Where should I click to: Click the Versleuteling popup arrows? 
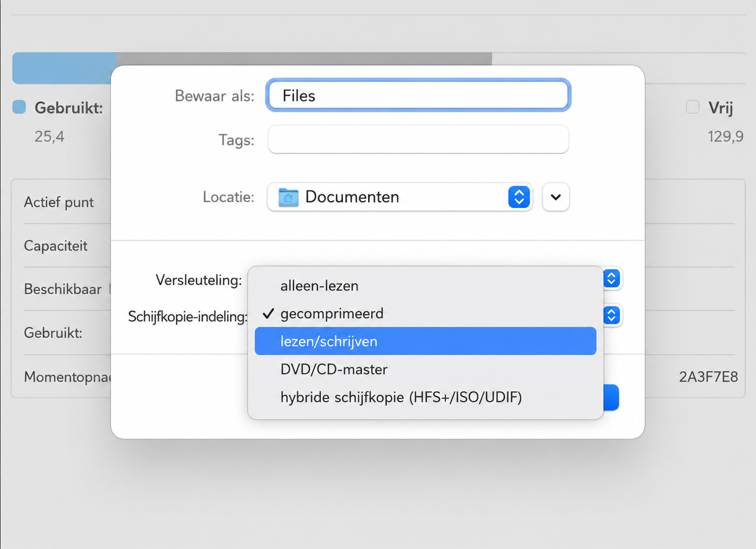pos(612,278)
